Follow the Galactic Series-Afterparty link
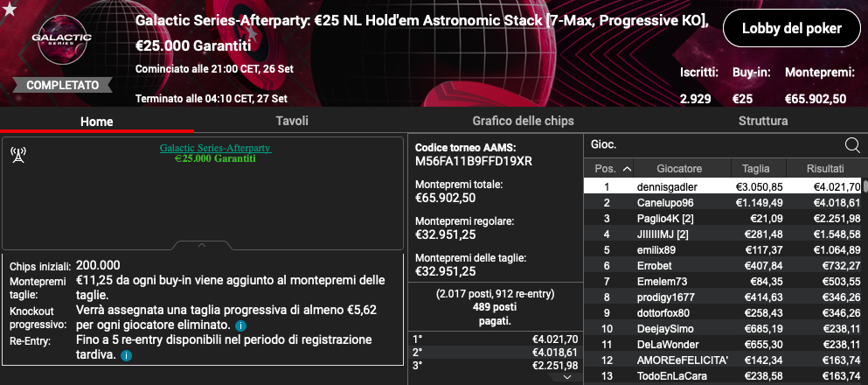 215,148
